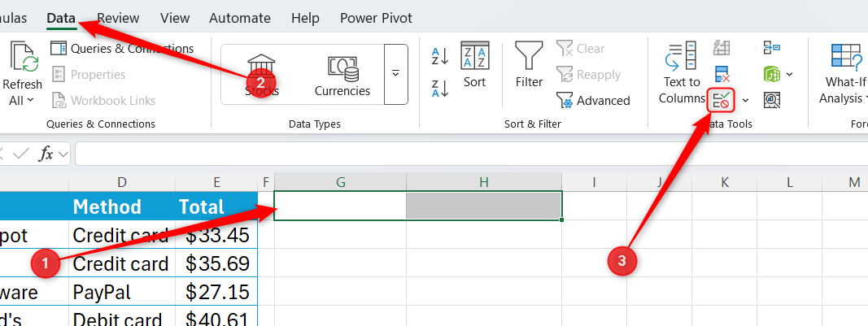Open the Data Validation dropdown arrow
Image resolution: width=868 pixels, height=326 pixels.
coord(746,100)
